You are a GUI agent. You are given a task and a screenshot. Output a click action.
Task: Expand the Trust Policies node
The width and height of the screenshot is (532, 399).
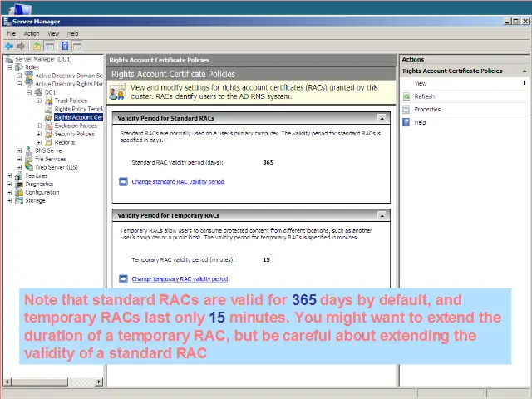[x=39, y=101]
